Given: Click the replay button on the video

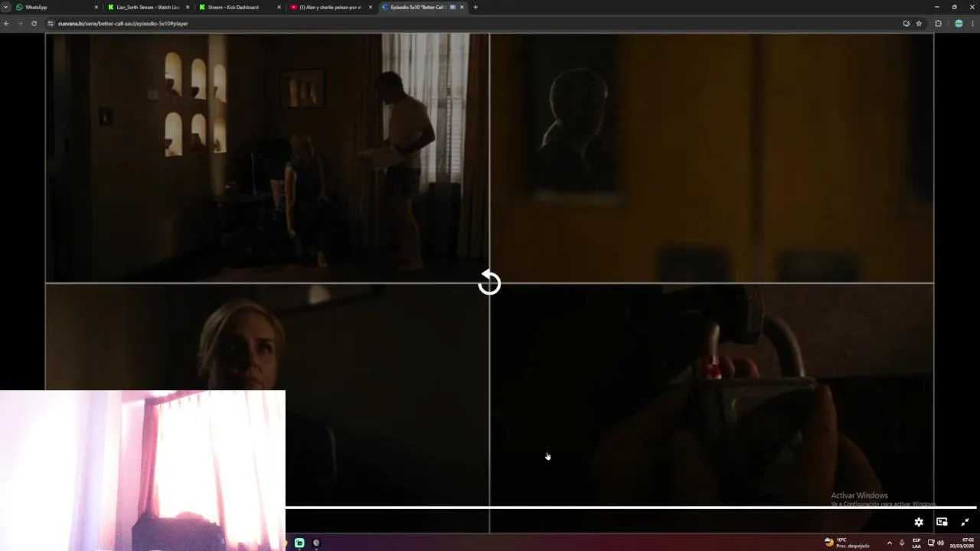Looking at the screenshot, I should [x=489, y=283].
